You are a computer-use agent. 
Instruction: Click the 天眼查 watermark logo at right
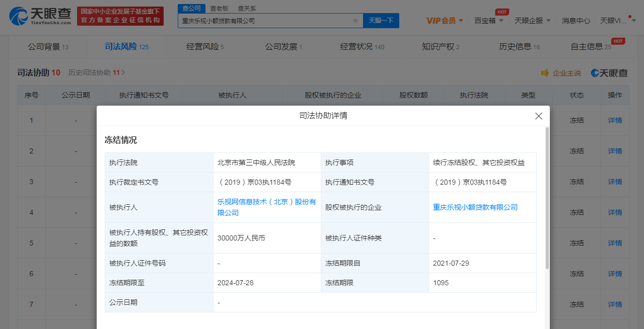[609, 73]
